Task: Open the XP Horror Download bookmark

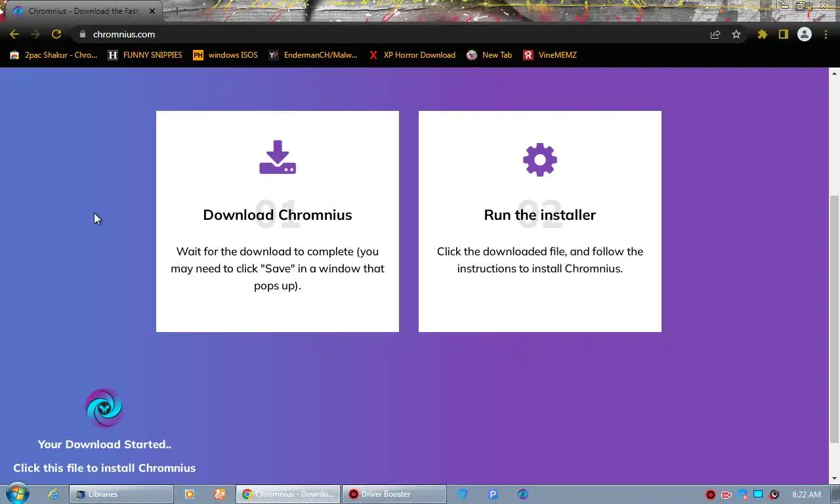Action: [411, 55]
